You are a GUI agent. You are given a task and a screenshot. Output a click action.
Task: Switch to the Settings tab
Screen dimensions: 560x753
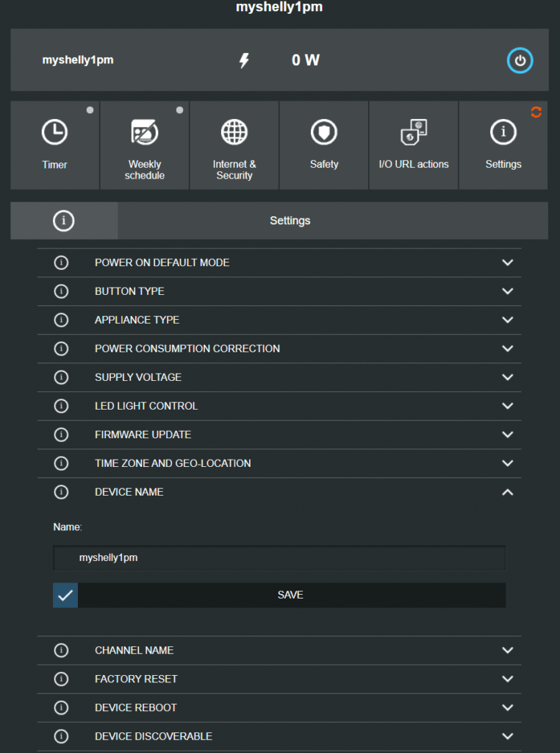(x=290, y=220)
